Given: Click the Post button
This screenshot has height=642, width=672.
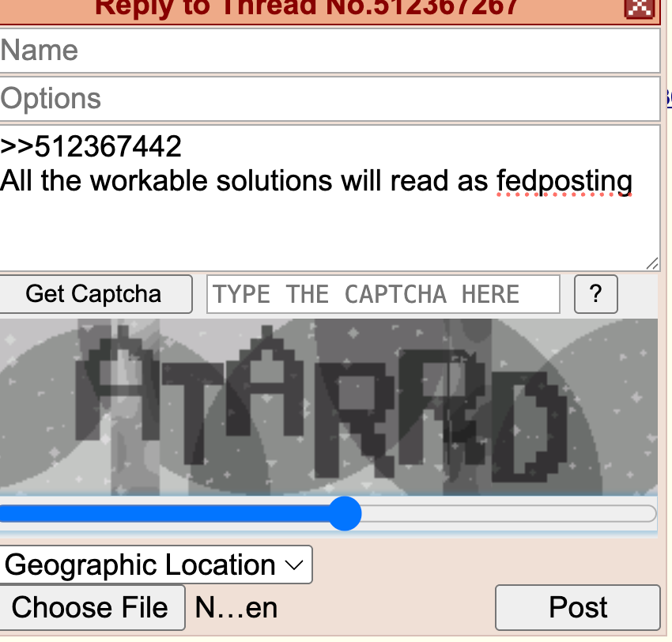Looking at the screenshot, I should coord(578,608).
